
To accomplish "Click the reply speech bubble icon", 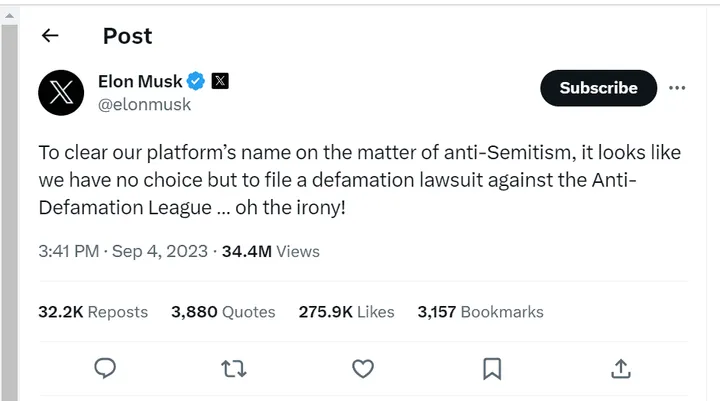I will tap(105, 369).
